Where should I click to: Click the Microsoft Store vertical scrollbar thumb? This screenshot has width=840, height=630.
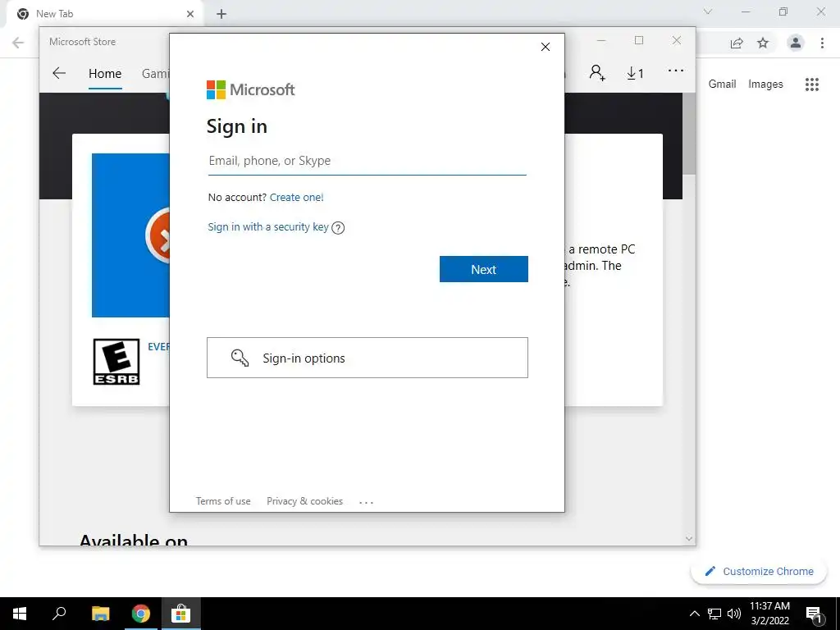point(689,134)
